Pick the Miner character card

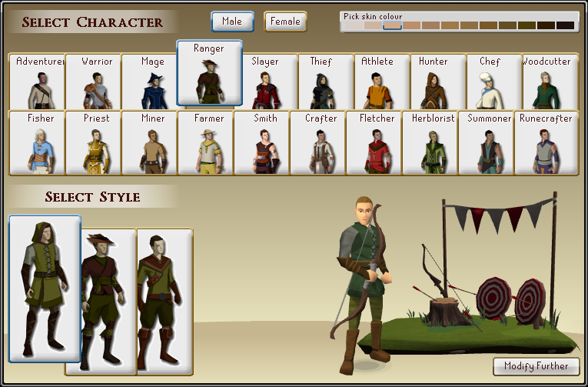(149, 142)
